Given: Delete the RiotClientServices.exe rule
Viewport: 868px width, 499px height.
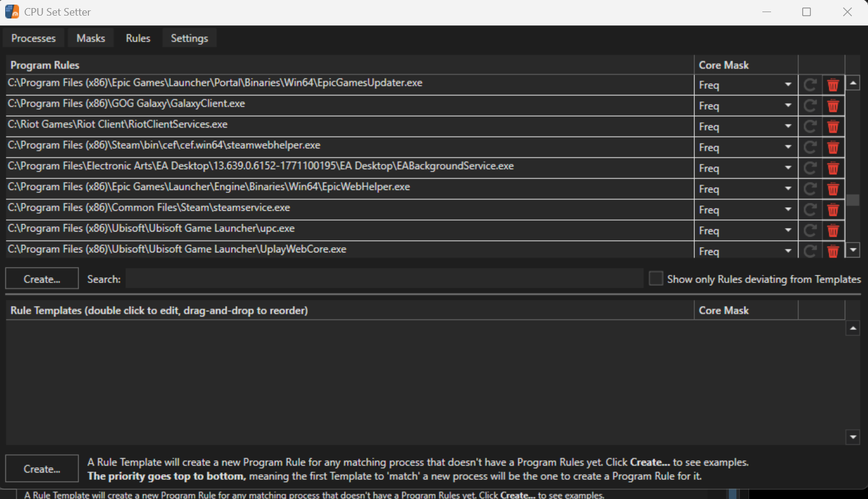Looking at the screenshot, I should tap(833, 126).
